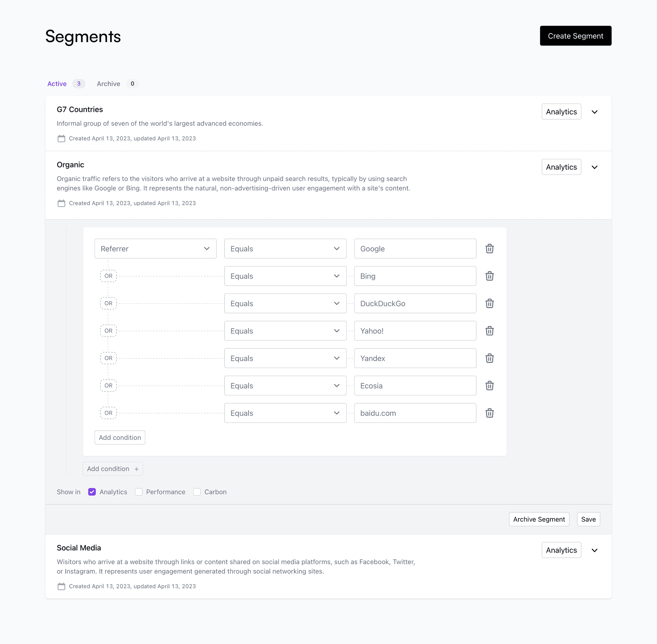Expand the Social Media segment dropdown
Viewport: 657px width, 644px height.
pos(596,550)
